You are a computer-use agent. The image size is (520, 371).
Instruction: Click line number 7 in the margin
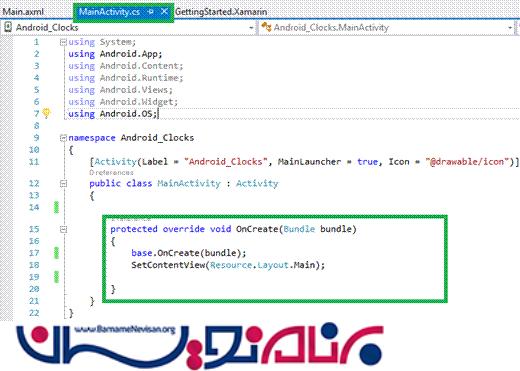[36, 114]
